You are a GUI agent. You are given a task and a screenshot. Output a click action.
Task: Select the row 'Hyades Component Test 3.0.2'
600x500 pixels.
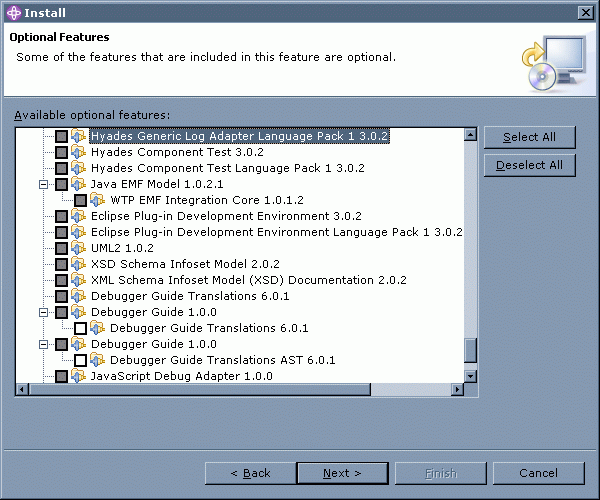point(177,152)
